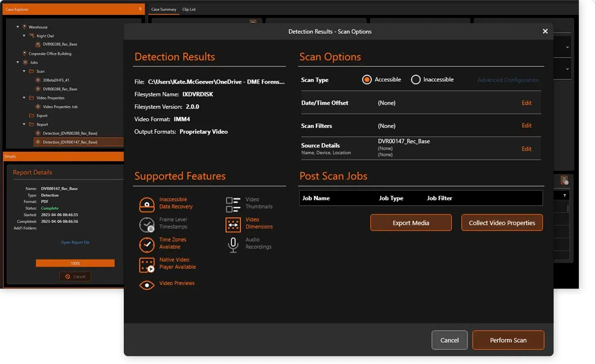Viewport: 595px width, 364px height.
Task: Click the Native Video Player Available icon
Action: tap(147, 265)
